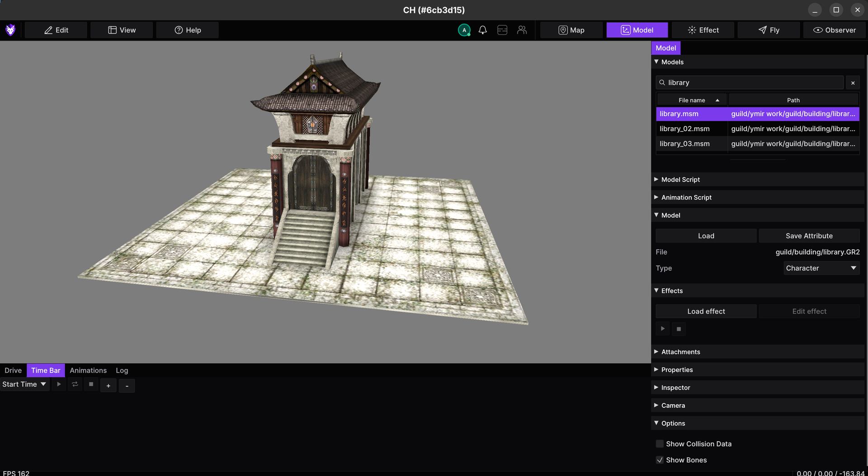Click the minus button on time bar

[127, 386]
